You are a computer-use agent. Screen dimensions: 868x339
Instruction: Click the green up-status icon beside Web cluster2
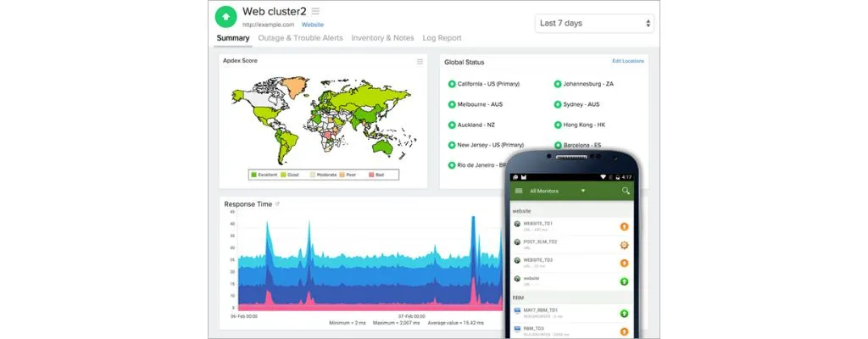(x=226, y=17)
